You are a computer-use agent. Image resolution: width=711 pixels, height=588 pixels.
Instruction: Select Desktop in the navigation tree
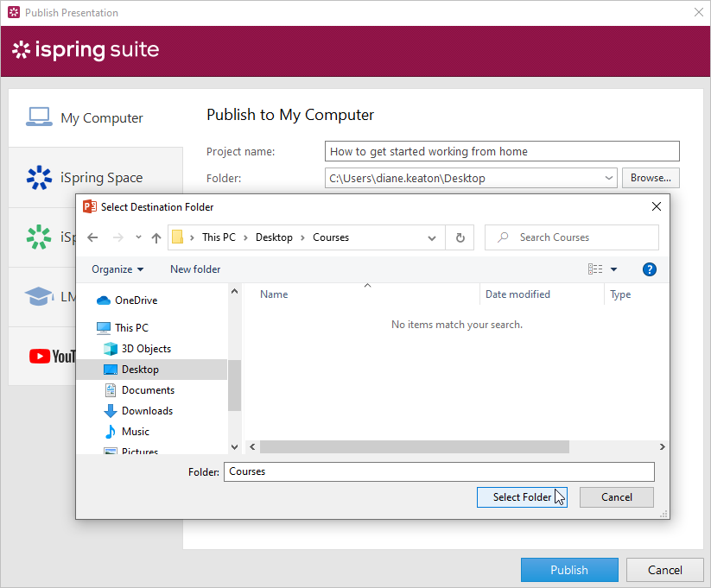(x=152, y=370)
